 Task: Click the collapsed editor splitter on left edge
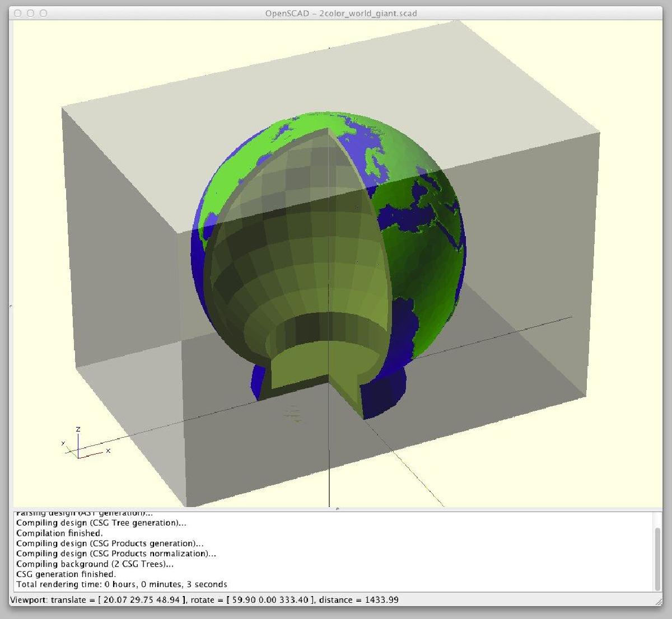11,306
